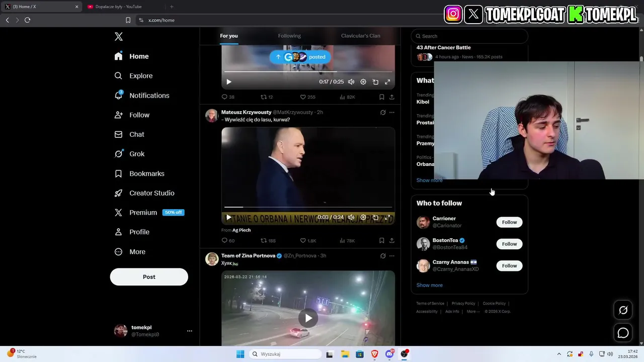Click the Post button

(x=149, y=277)
